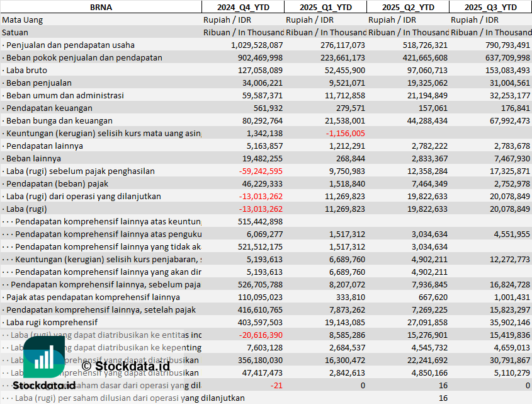Screen dimensions: 532x404
Task: Click the Pendapatan keuangan row label
Action: (49, 108)
